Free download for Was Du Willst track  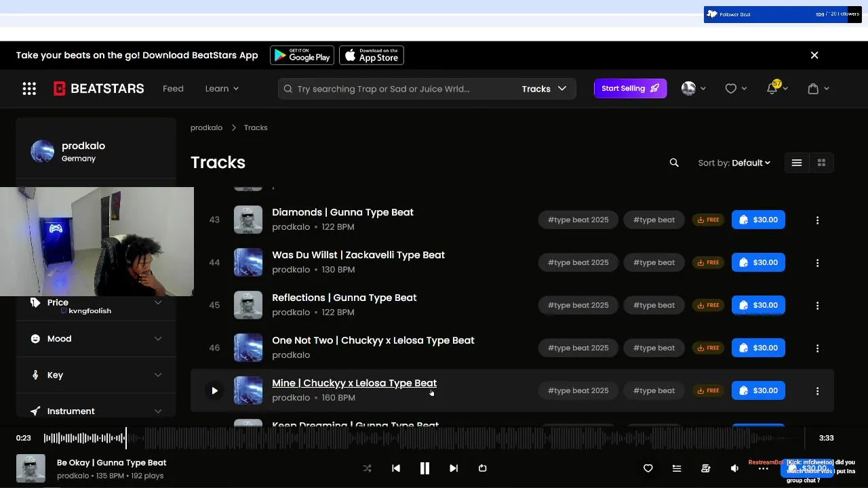(x=708, y=262)
